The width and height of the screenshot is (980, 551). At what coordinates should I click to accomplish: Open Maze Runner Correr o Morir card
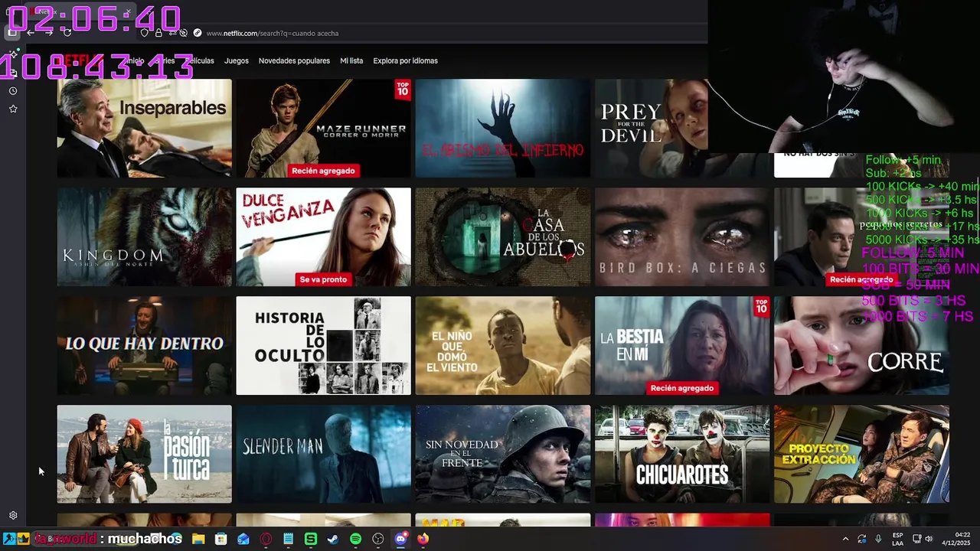point(323,128)
